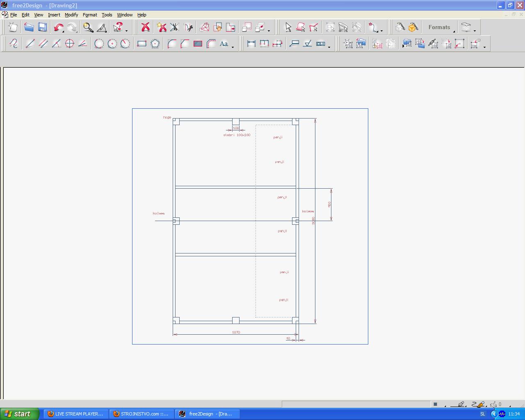Save the drawing with the floppy disk icon

point(42,27)
